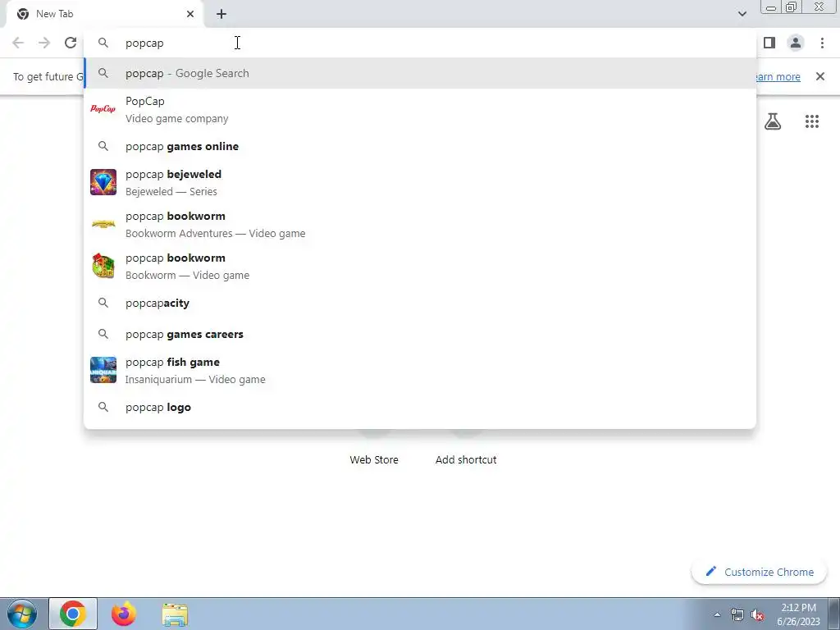Screen dimensions: 840x630
Task: Select popcap games careers suggestion
Action: [420, 334]
